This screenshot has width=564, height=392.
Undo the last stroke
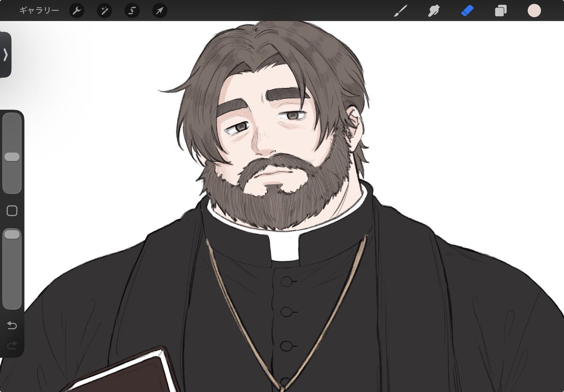12,325
